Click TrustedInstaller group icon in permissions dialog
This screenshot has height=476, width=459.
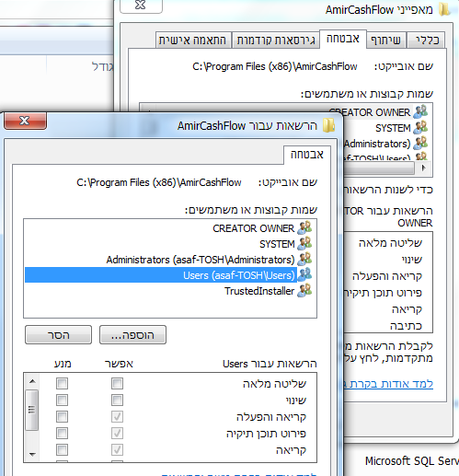(304, 290)
